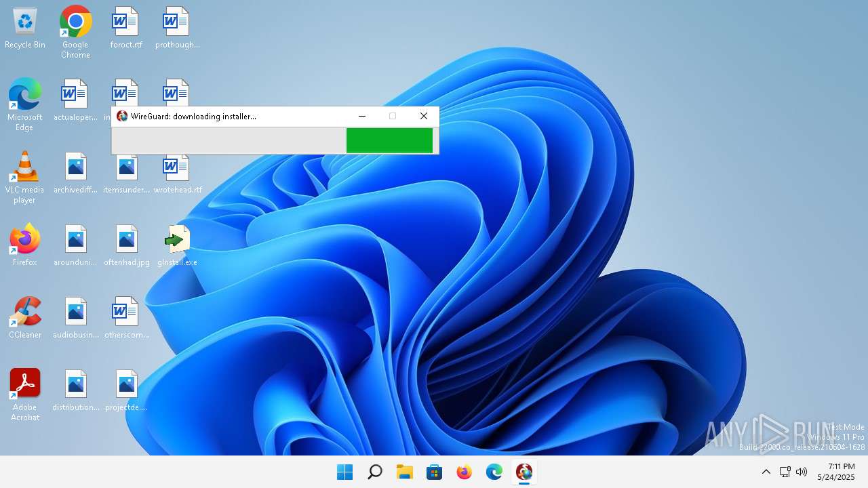Select the foroct.rtf document icon

point(126,28)
